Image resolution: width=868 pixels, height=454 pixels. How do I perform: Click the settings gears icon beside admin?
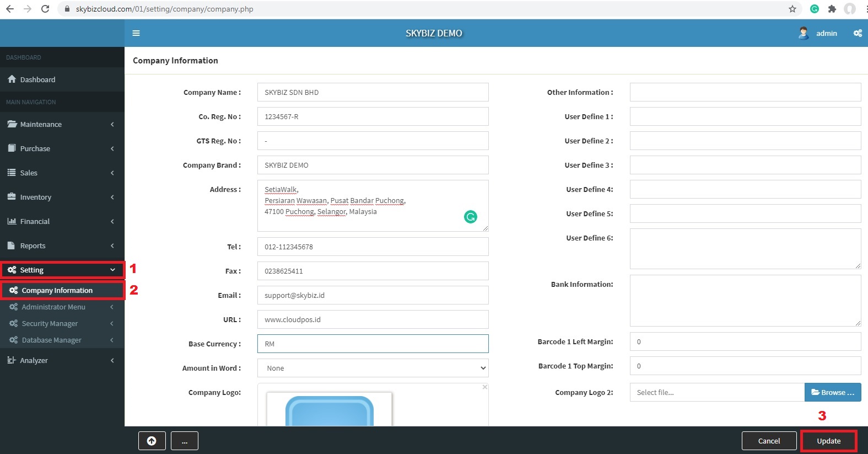coord(858,33)
